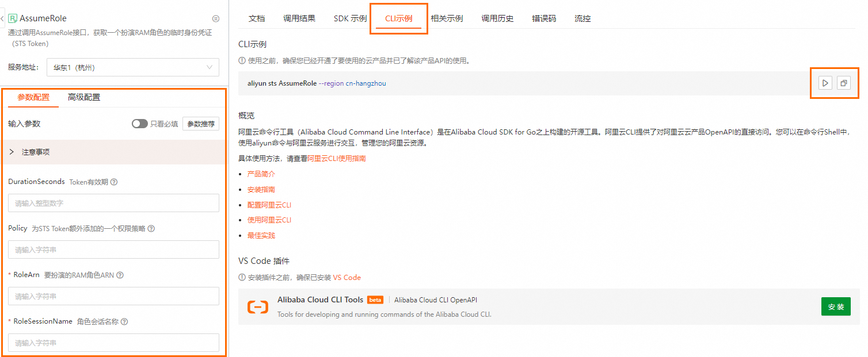
Task: Click help icon next to Policy description
Action: [x=151, y=229]
